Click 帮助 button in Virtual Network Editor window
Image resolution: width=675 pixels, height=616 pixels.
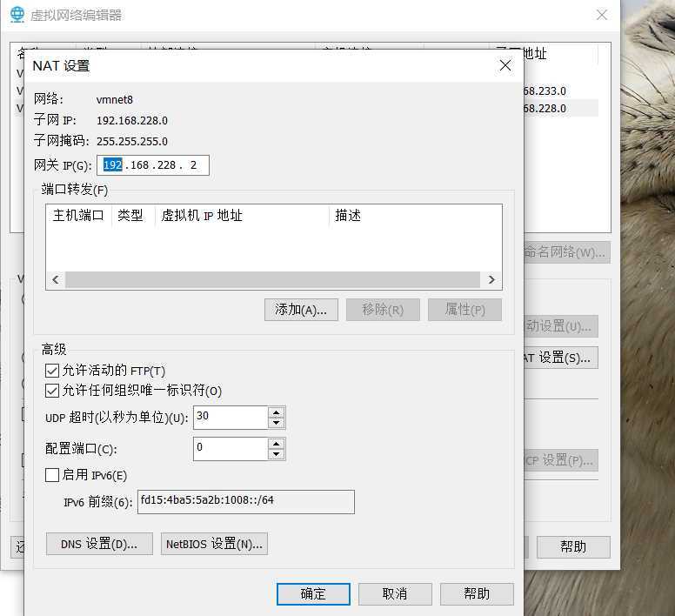pos(573,547)
